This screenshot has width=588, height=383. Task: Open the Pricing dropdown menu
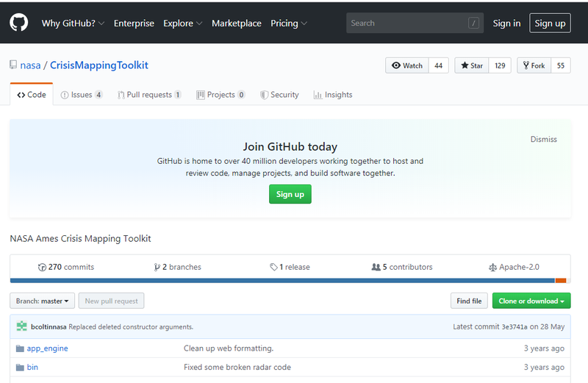coord(289,24)
